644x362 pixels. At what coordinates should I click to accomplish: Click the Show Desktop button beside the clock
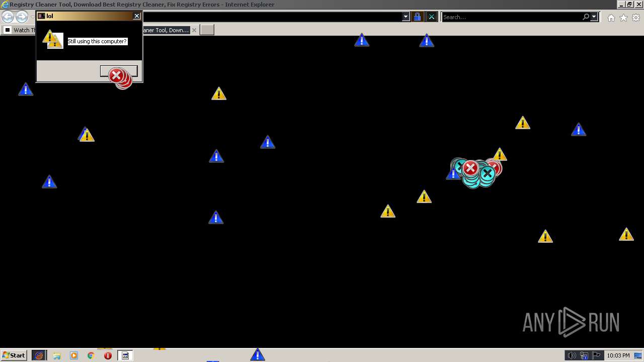click(x=638, y=355)
